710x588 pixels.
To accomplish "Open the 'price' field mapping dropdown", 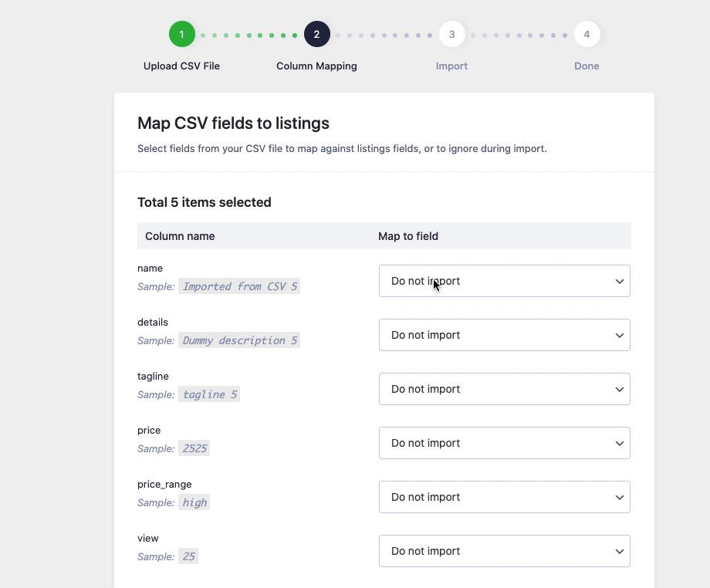I will coord(504,443).
